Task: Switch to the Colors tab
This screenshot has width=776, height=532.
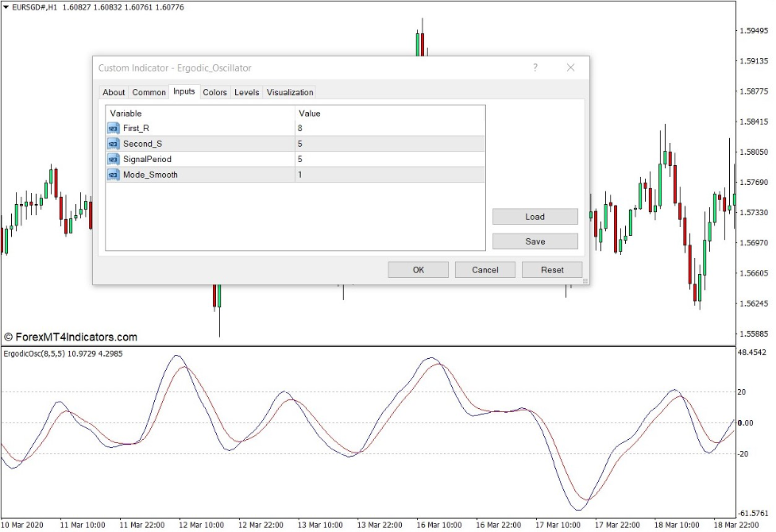Action: coord(214,91)
